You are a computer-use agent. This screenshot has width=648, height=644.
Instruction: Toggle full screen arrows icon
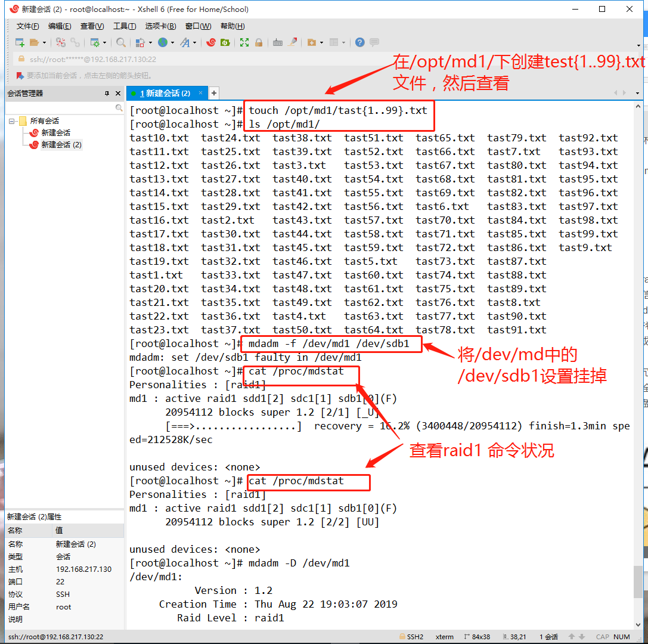click(244, 42)
